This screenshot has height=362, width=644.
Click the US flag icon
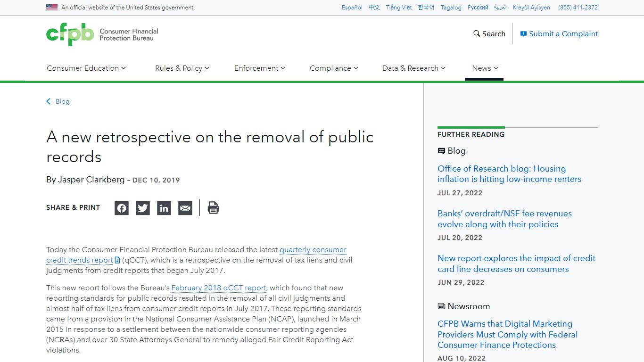[x=52, y=7]
